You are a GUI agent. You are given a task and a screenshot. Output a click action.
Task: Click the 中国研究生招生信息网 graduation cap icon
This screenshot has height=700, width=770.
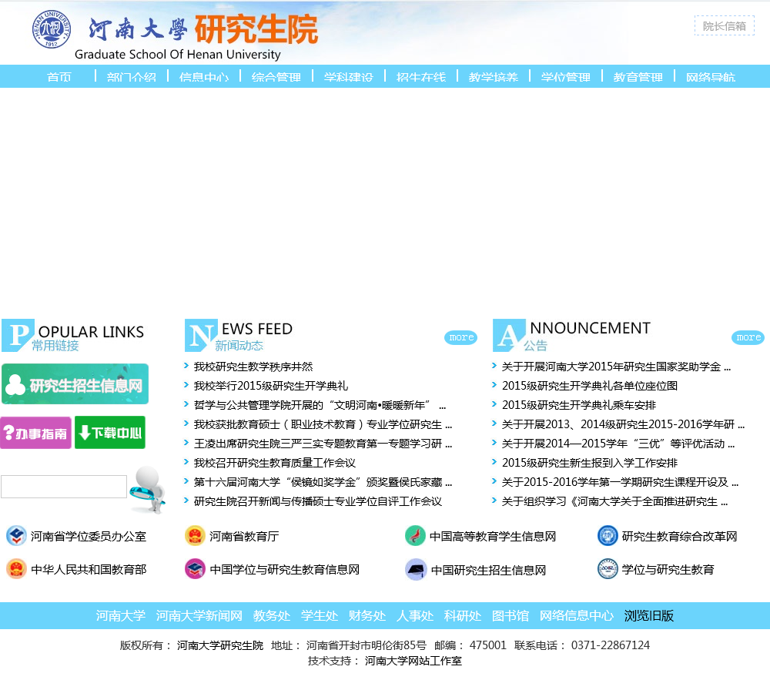pyautogui.click(x=416, y=570)
